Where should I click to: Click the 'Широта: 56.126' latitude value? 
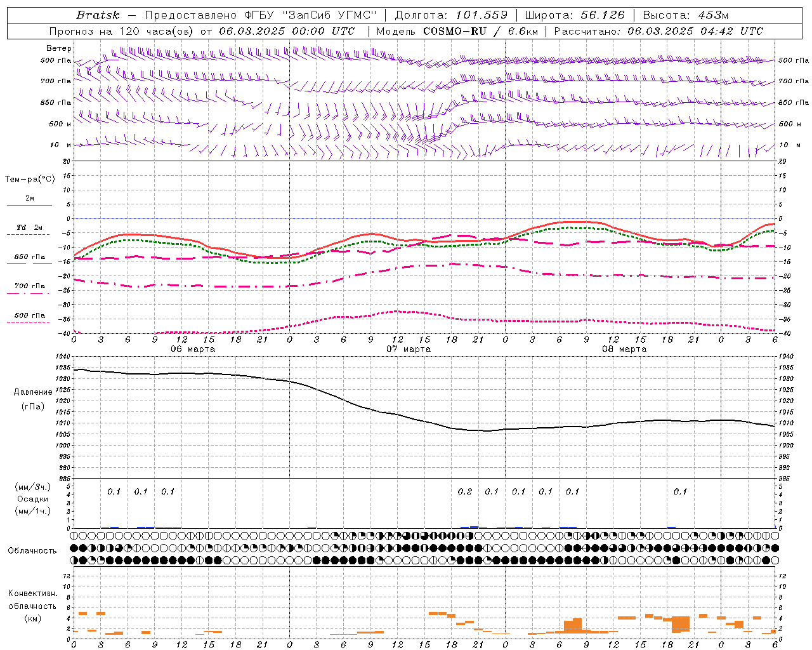pos(575,15)
